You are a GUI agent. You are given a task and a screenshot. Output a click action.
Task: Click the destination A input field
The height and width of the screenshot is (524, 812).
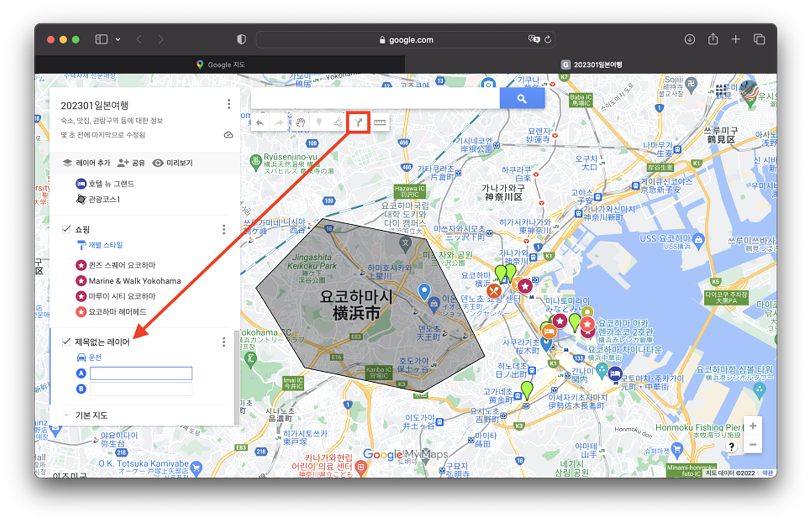141,374
